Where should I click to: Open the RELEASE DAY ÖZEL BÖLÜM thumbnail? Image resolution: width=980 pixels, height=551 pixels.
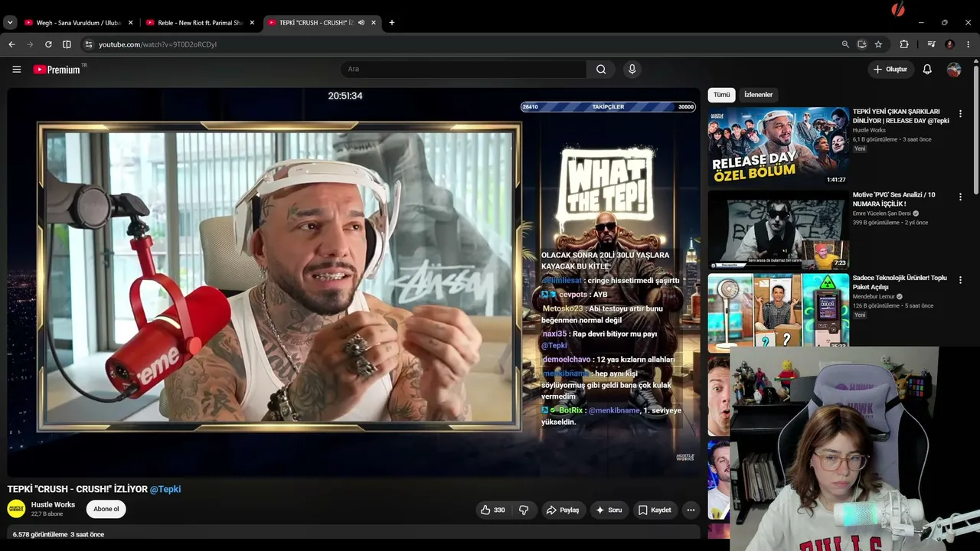[x=778, y=147]
